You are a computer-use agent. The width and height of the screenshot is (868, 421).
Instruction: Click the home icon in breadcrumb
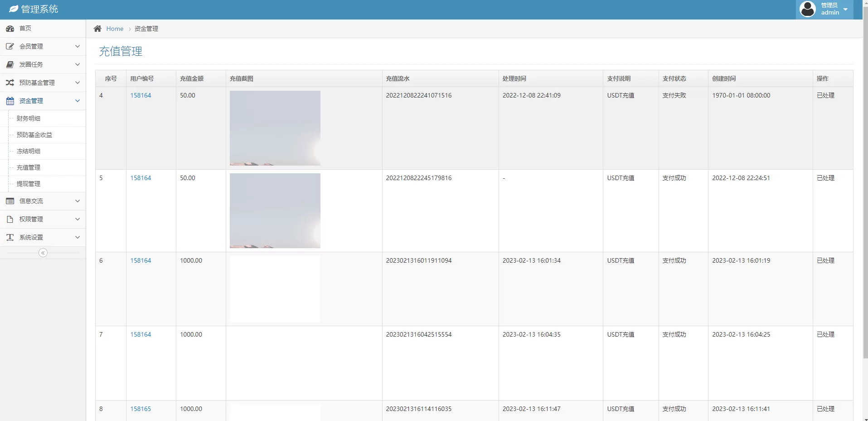pos(97,29)
